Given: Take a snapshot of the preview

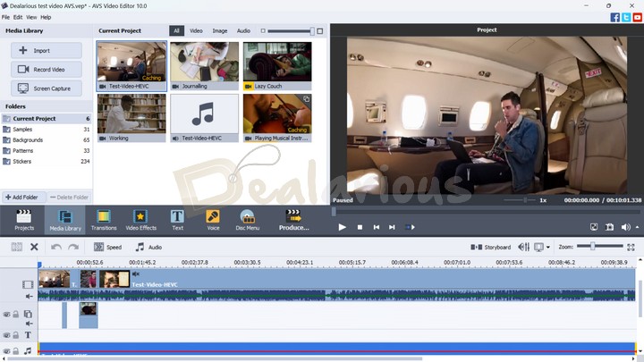Looking at the screenshot, I should click(x=609, y=227).
